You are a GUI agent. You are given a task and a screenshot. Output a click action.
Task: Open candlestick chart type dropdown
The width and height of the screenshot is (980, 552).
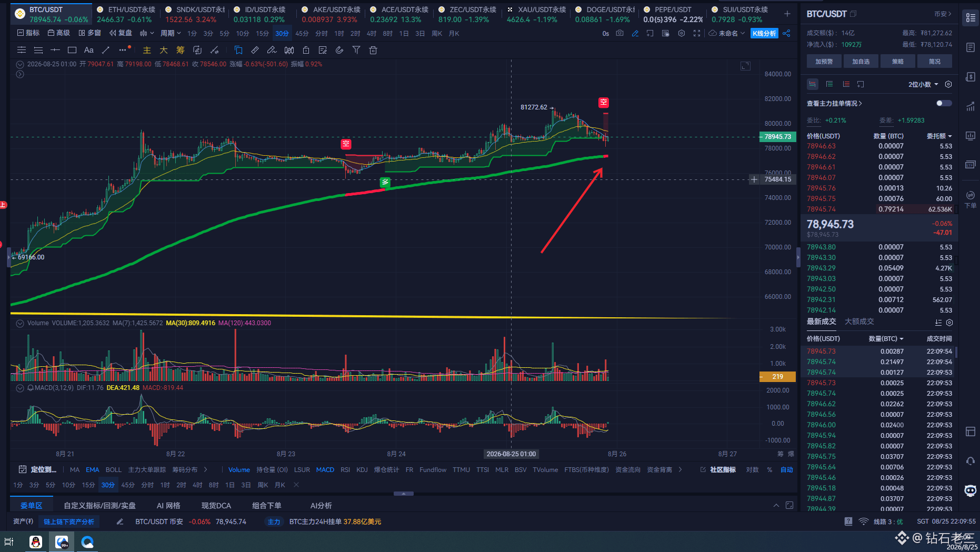(147, 33)
